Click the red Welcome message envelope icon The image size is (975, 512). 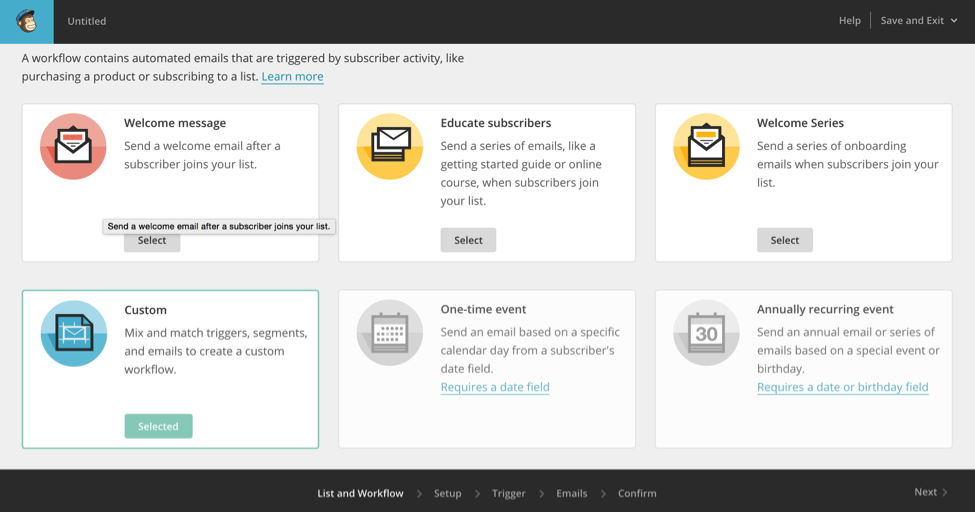coord(73,146)
